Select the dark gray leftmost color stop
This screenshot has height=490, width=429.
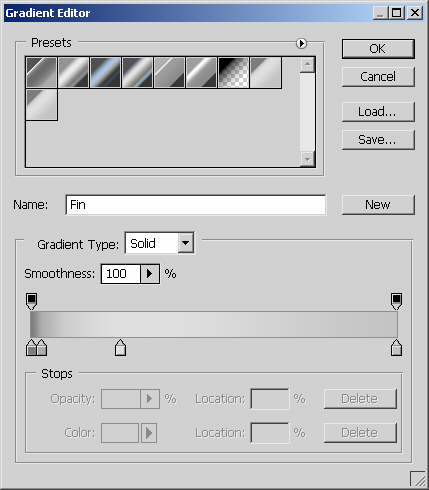[x=31, y=348]
